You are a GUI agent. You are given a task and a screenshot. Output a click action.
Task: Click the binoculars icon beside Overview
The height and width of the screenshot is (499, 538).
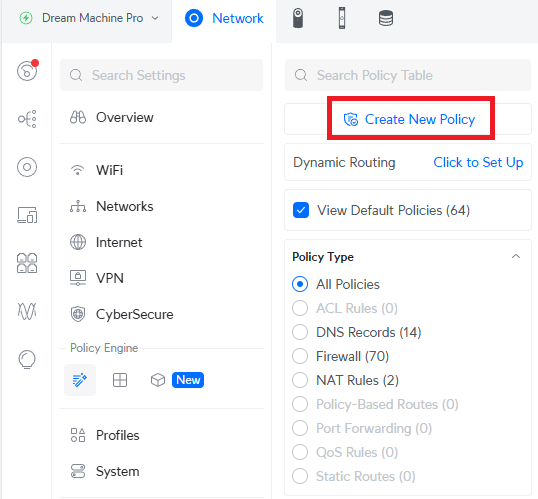pyautogui.click(x=78, y=117)
